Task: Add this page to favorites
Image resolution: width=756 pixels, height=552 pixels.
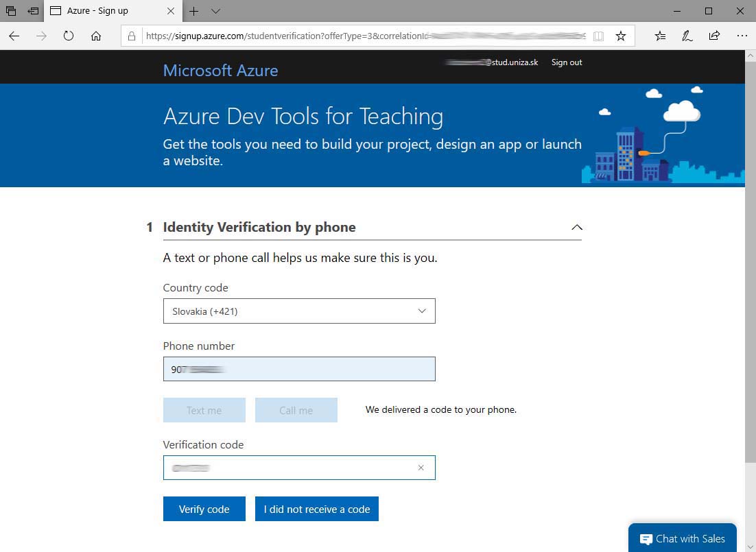Action: pos(621,36)
